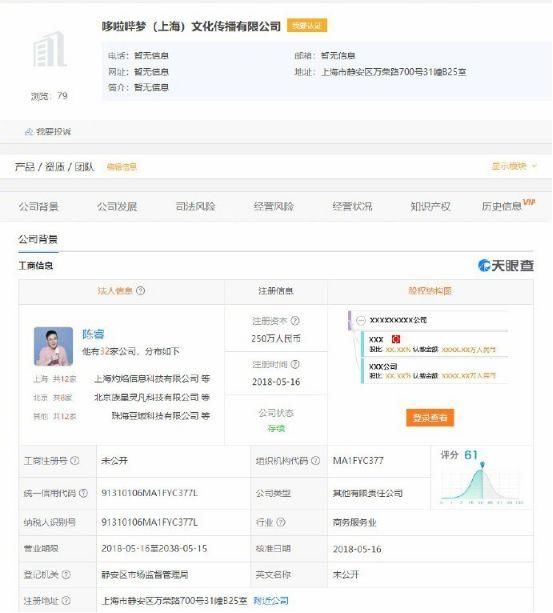The height and width of the screenshot is (613, 553).
Task: Select the 历史信息 VIP tab
Action: pyautogui.click(x=508, y=205)
